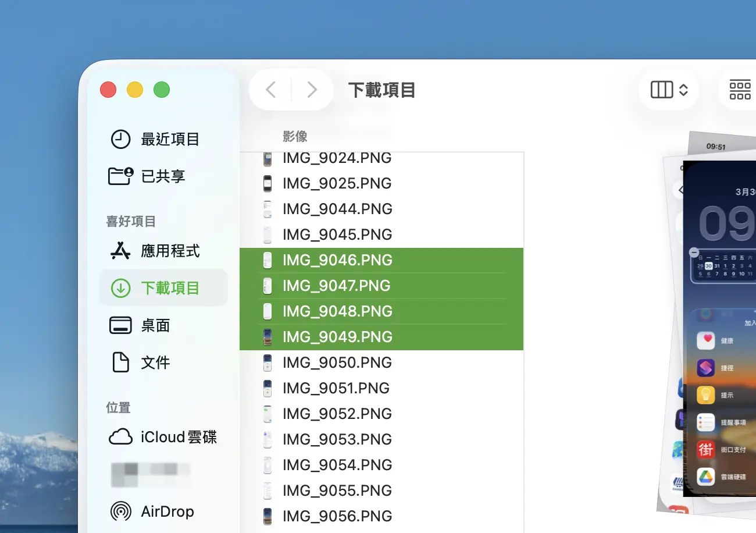Viewport: 756px width, 533px height.
Task: Click the AirDrop radar icon
Action: tap(120, 511)
